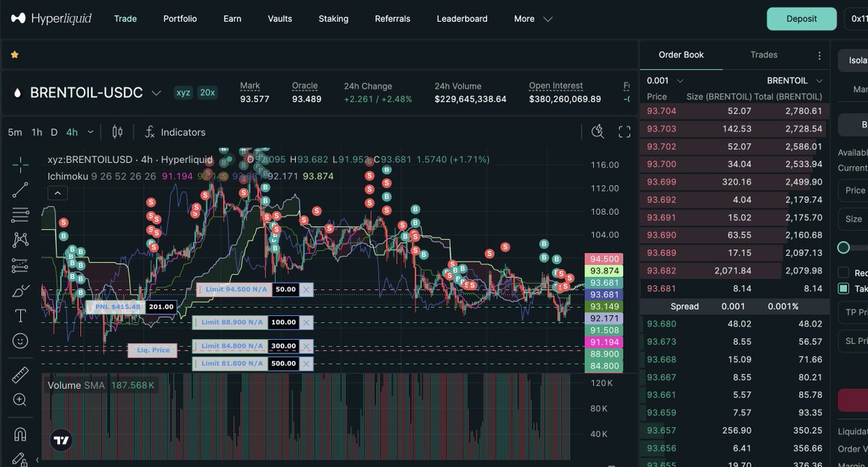
Task: Enter fullscreen chart mode
Action: point(624,132)
